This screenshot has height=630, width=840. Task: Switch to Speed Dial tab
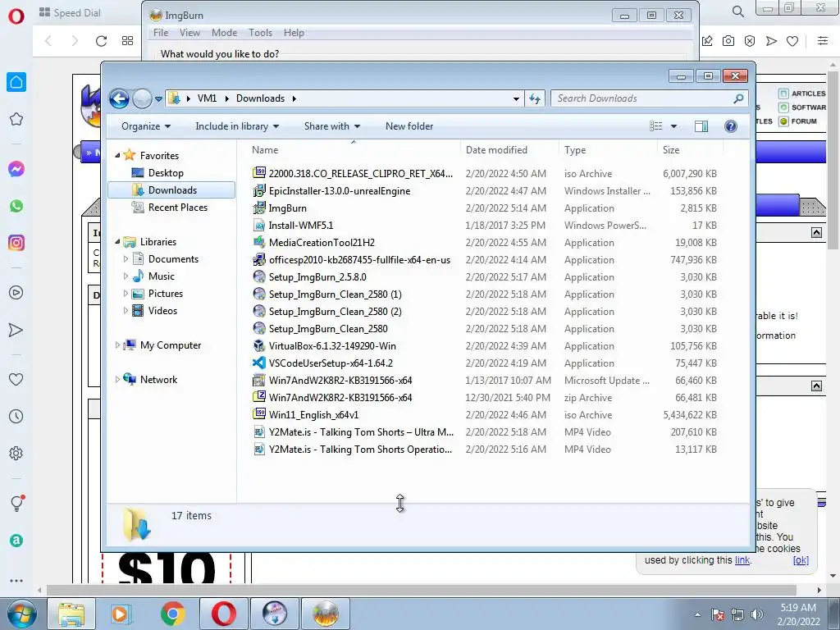pos(71,13)
